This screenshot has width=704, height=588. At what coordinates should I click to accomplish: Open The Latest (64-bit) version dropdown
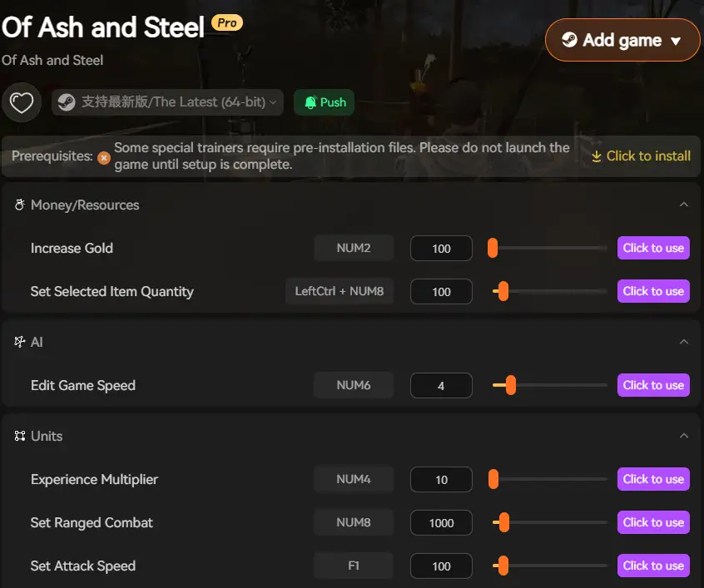(166, 101)
